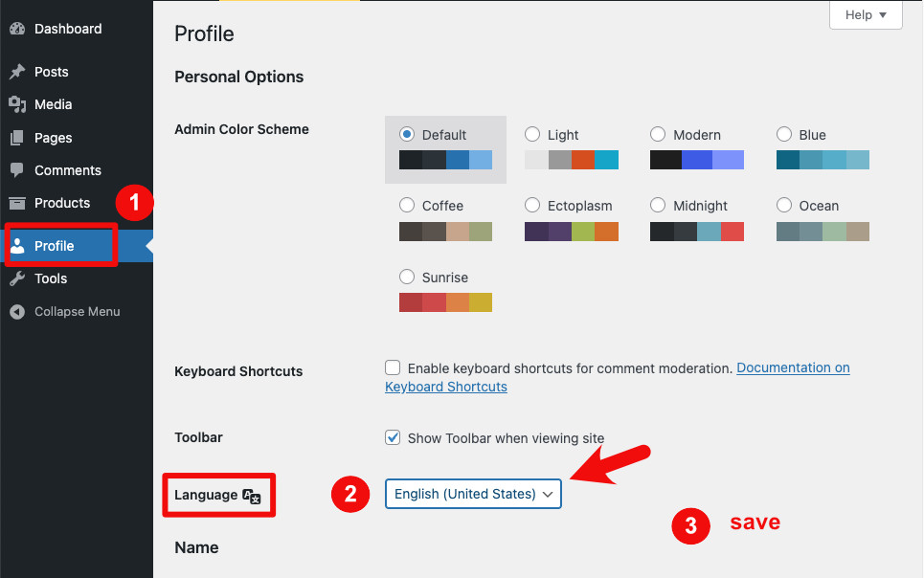Image resolution: width=924 pixels, height=578 pixels.
Task: Click the Media library icon
Action: (x=17, y=104)
